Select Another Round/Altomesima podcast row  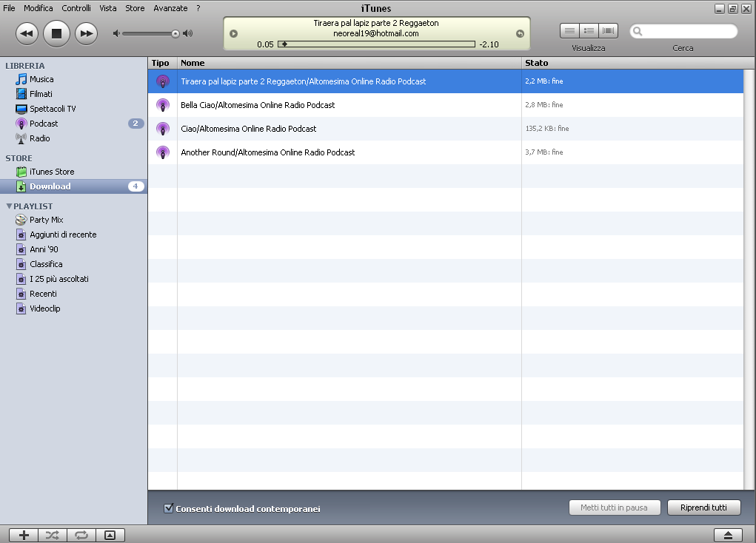click(446, 152)
